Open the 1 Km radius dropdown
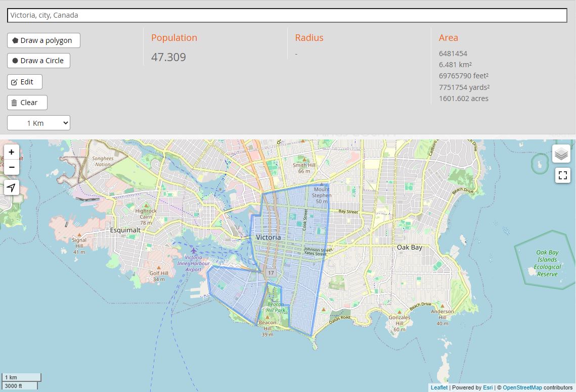This screenshot has width=576, height=392. point(38,123)
